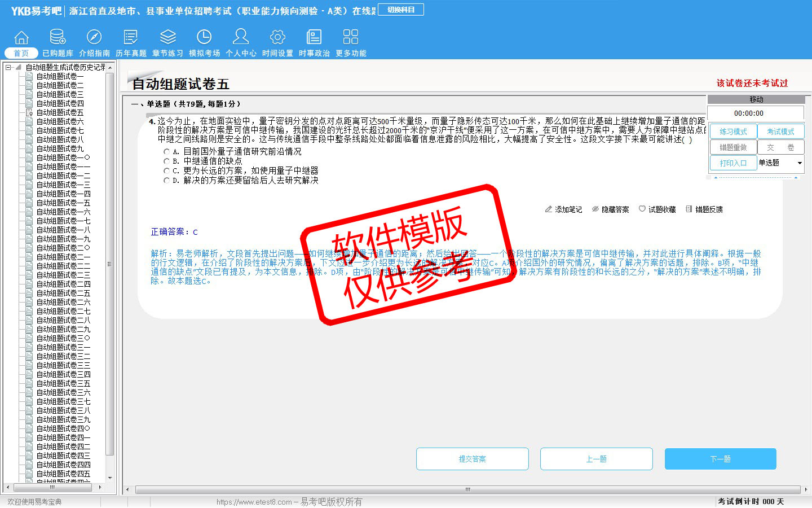
Task: Select answer A 目前国外量子通信研究前沿情况
Action: [x=166, y=152]
